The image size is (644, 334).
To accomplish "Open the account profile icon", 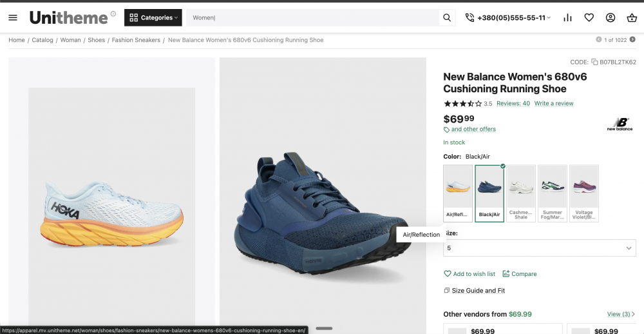I will click(611, 17).
